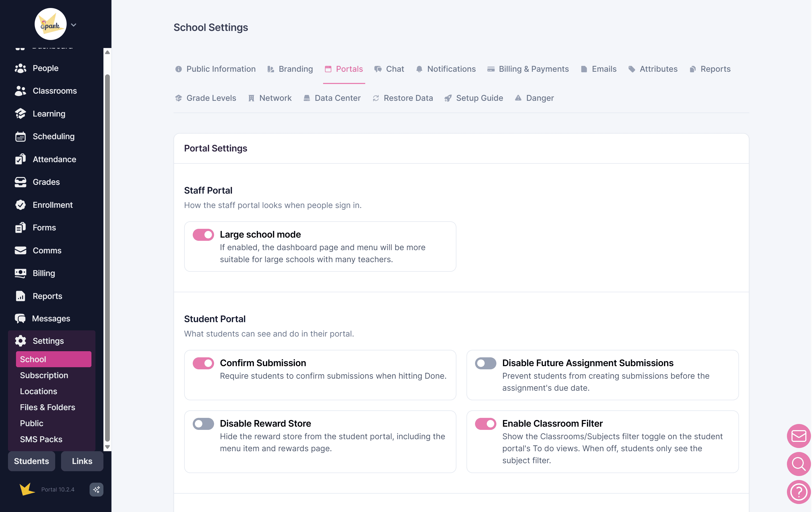The height and width of the screenshot is (512, 812).
Task: Open the floating help question mark
Action: [x=799, y=492]
